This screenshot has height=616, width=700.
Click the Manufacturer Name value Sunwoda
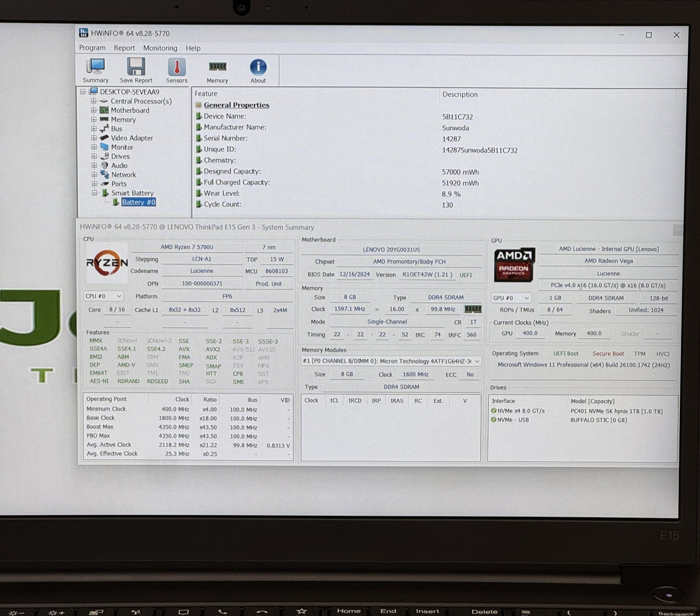pos(456,128)
